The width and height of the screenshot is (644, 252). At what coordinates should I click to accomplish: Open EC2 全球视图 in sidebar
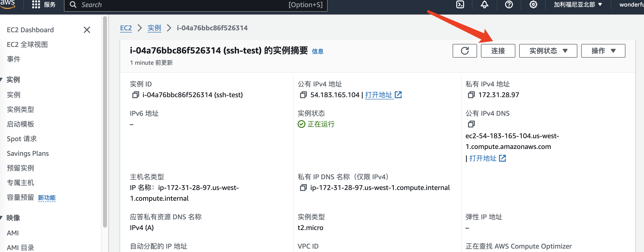tap(27, 44)
